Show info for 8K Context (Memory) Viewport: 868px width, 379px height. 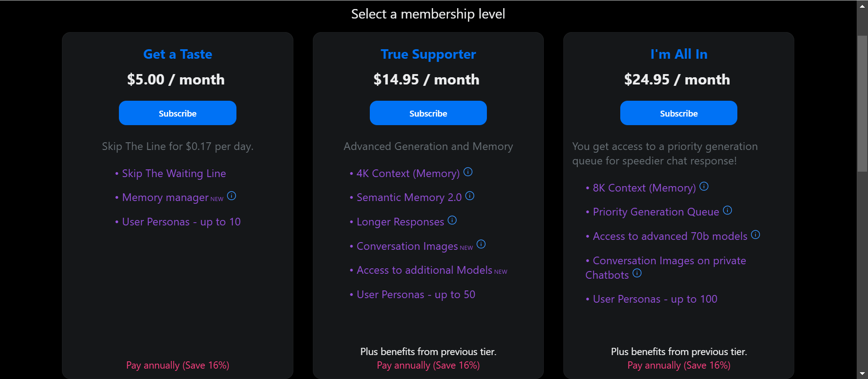[704, 187]
